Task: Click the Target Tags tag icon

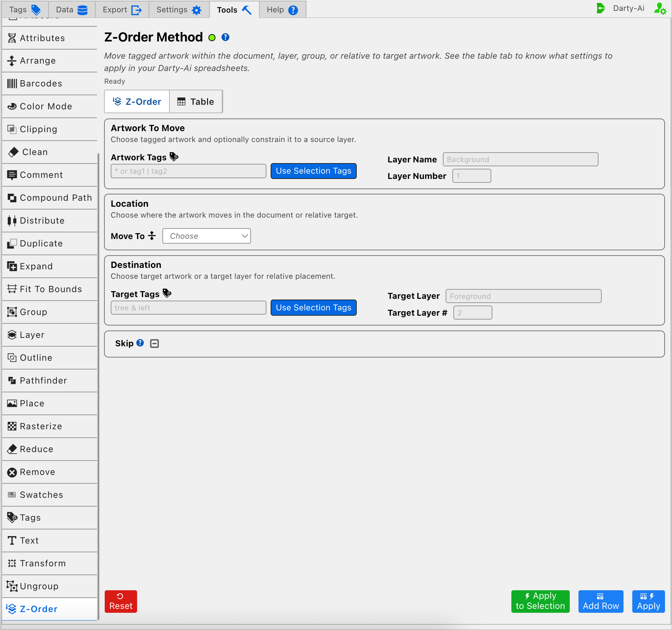Action: tap(167, 293)
